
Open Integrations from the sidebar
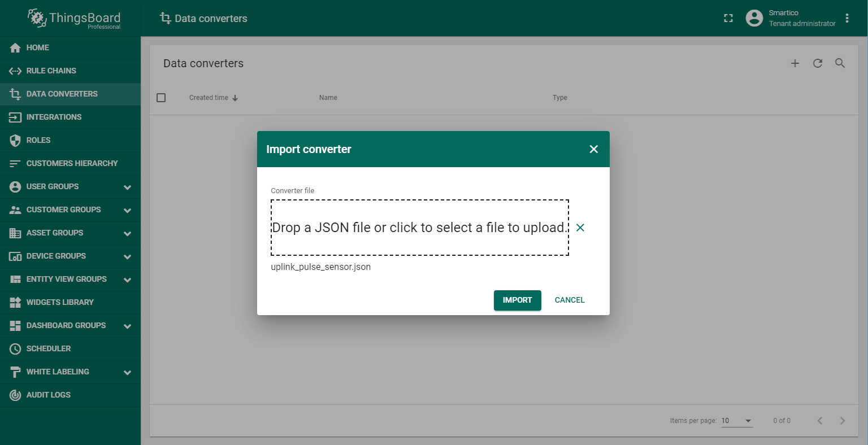pyautogui.click(x=54, y=117)
